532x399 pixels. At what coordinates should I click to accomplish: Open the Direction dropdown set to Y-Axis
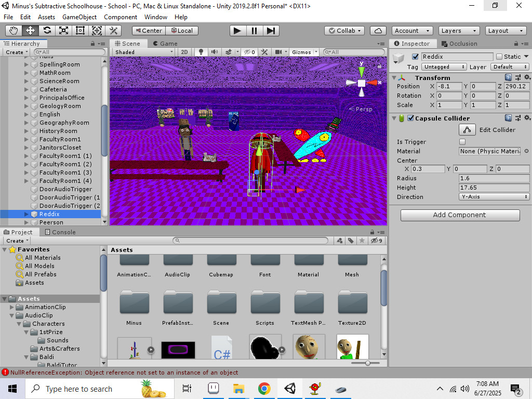click(x=494, y=197)
